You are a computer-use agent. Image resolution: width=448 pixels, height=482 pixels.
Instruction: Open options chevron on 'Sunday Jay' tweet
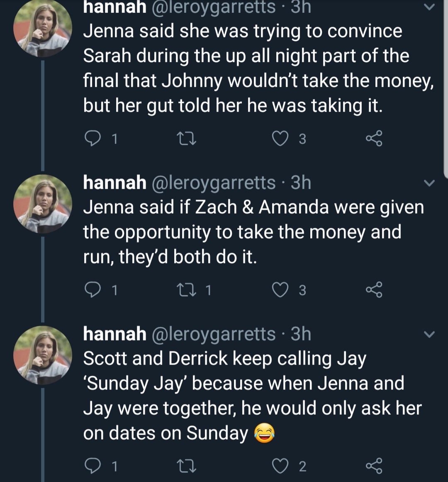(429, 334)
